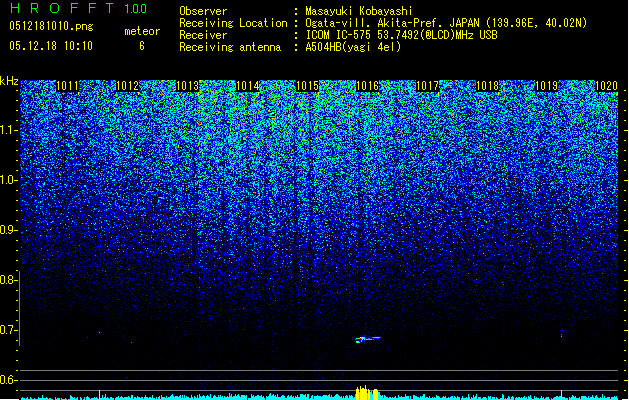Click the 'Receiving Location' label
The height and width of the screenshot is (400, 629).
[x=233, y=23]
